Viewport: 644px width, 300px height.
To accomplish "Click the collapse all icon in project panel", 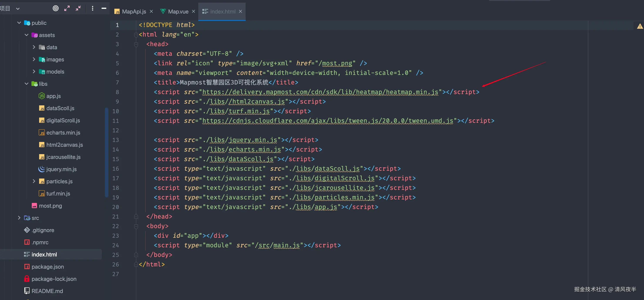I will [x=78, y=8].
